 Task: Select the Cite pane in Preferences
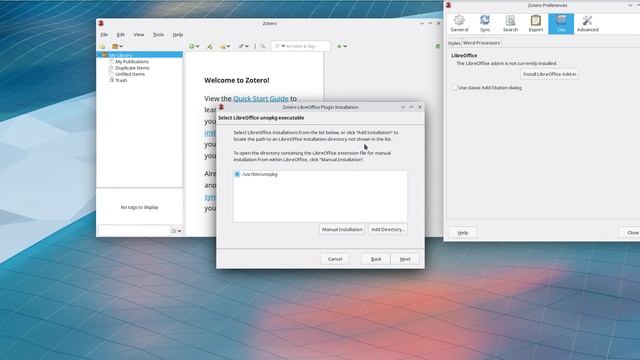561,24
